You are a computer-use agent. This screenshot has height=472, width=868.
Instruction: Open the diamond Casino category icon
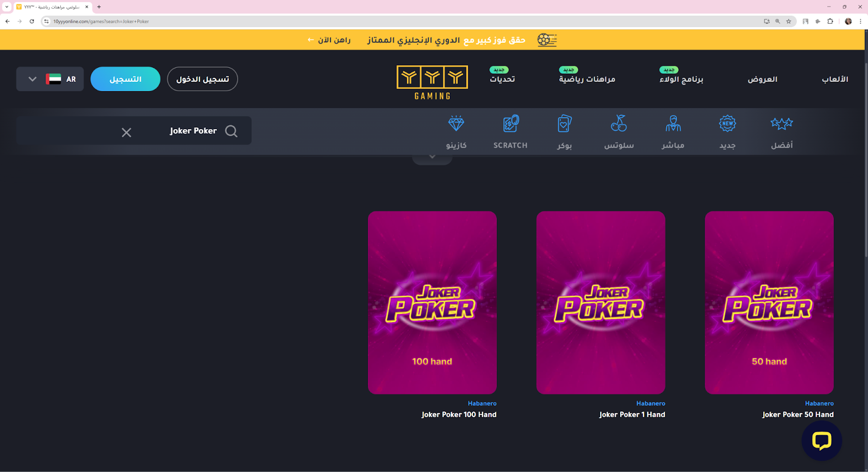(456, 124)
